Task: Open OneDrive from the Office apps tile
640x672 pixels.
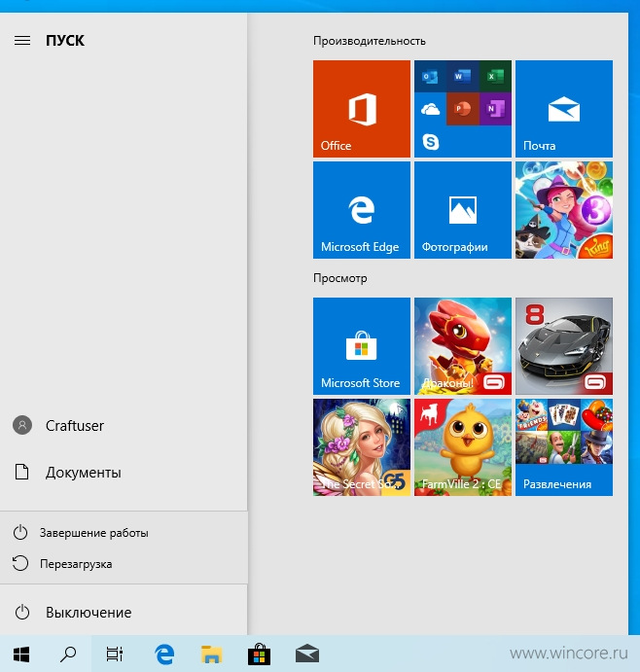Action: tap(430, 109)
